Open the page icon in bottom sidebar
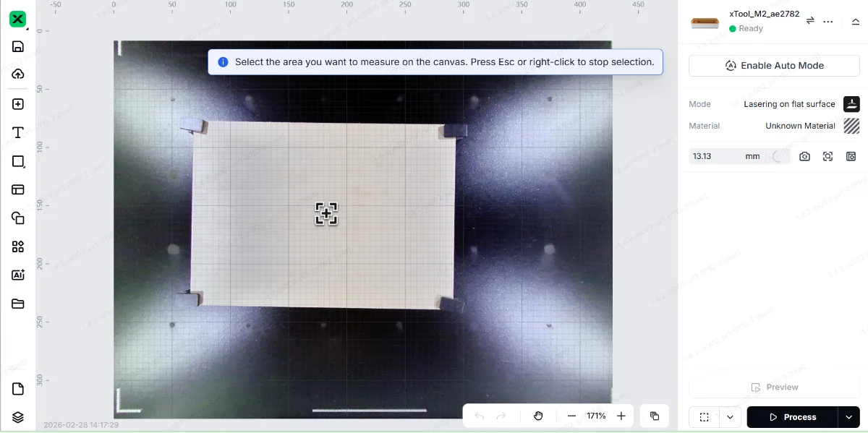 [x=18, y=389]
